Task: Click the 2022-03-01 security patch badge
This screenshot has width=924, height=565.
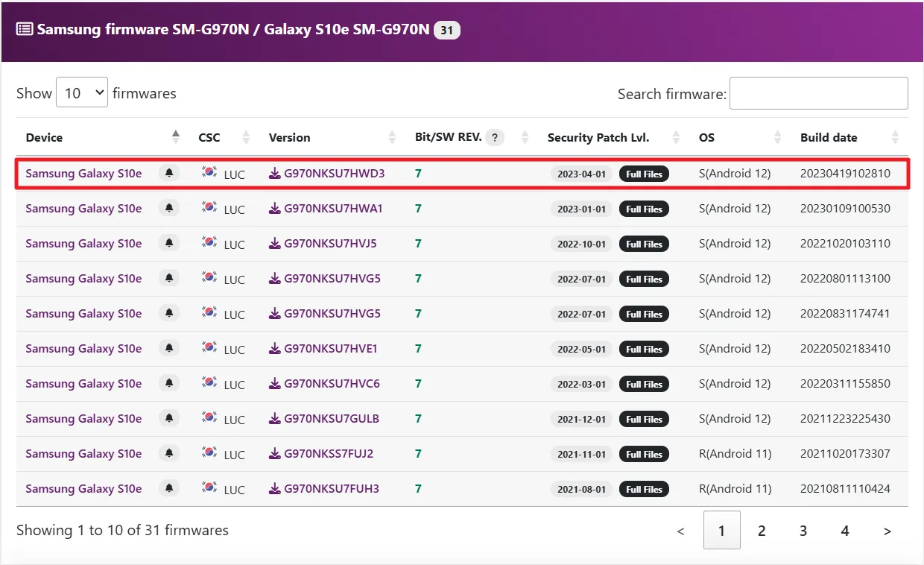Action: coord(582,384)
